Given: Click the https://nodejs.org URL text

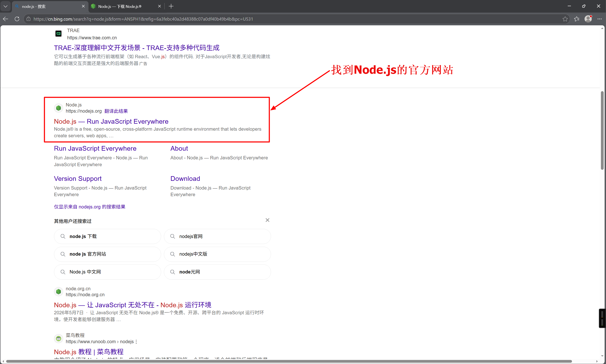Looking at the screenshot, I should pyautogui.click(x=84, y=111).
